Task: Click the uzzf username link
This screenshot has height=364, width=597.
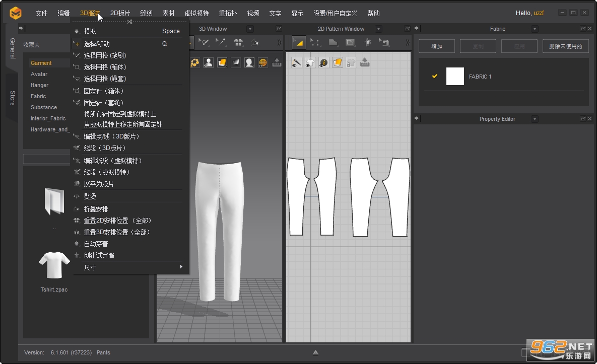Action: click(x=539, y=13)
